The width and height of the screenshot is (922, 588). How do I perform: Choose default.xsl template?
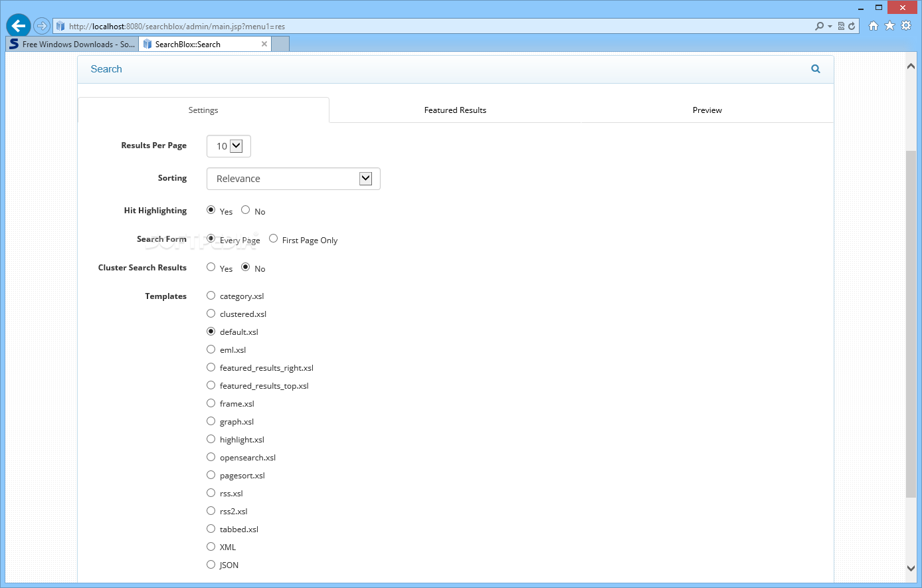point(211,332)
